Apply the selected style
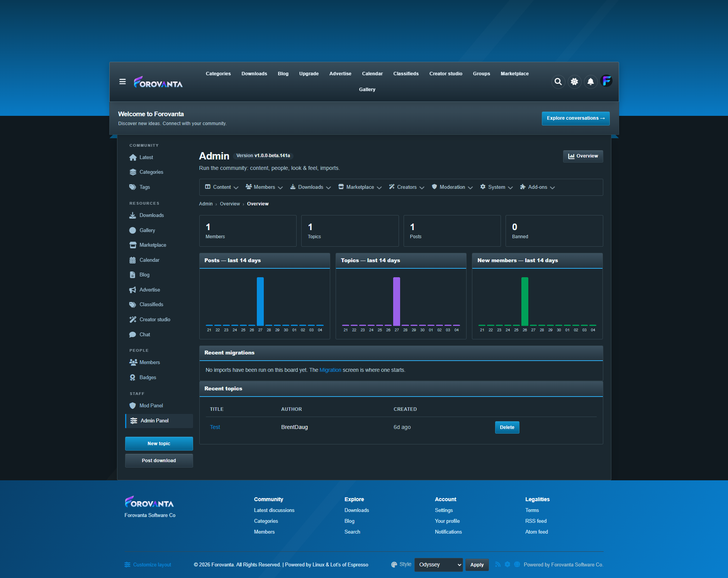728x578 pixels. (477, 565)
